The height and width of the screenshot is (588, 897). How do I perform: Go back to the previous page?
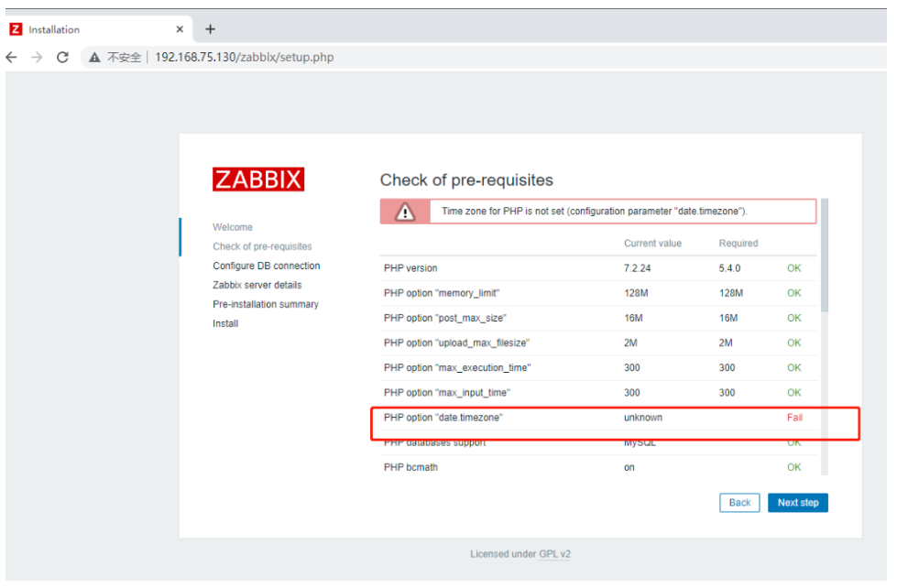pos(11,57)
